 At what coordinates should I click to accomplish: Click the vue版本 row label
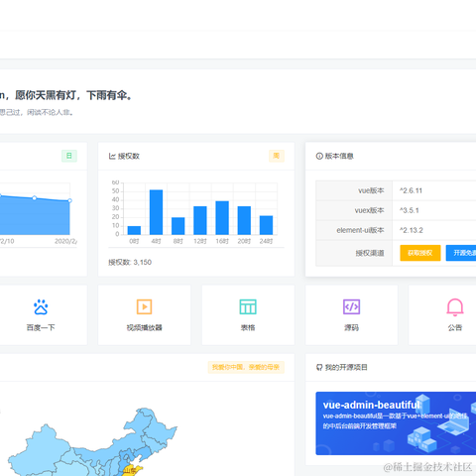(371, 190)
